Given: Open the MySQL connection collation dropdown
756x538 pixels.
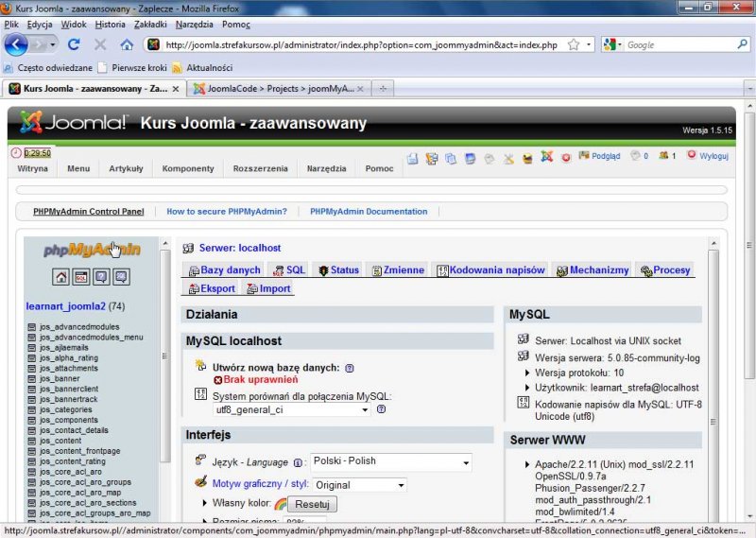Looking at the screenshot, I should (293, 410).
